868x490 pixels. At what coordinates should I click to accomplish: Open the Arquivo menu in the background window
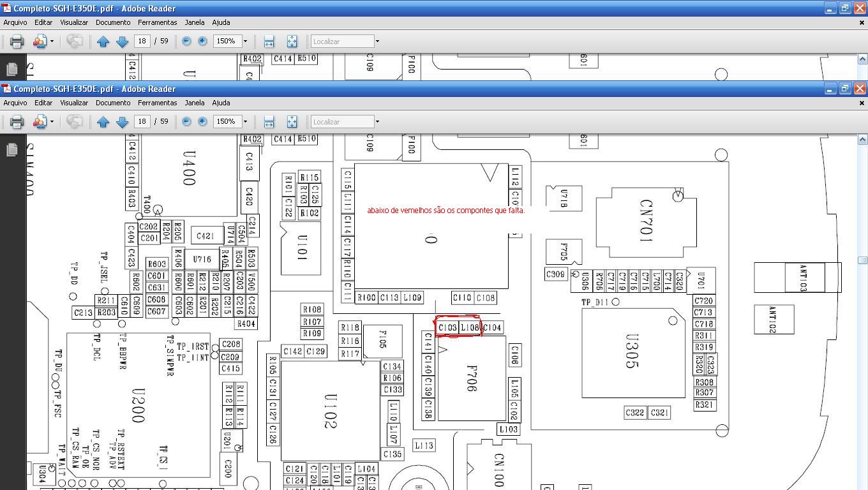[15, 22]
